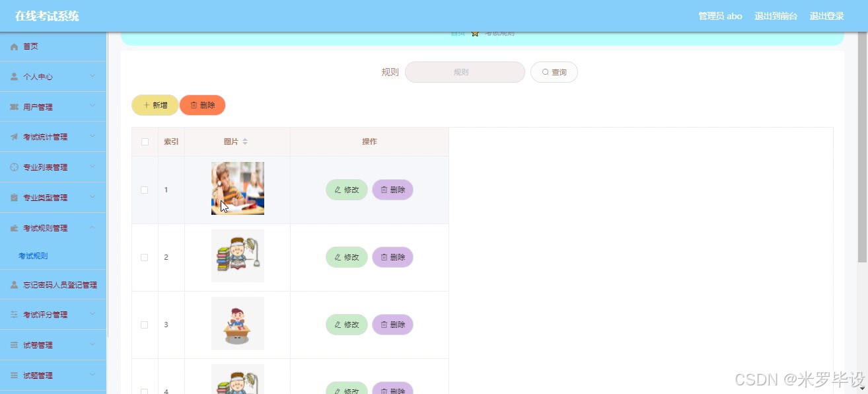Click the sliders icon beside 考试评分管理
The width and height of the screenshot is (868, 394).
15,315
